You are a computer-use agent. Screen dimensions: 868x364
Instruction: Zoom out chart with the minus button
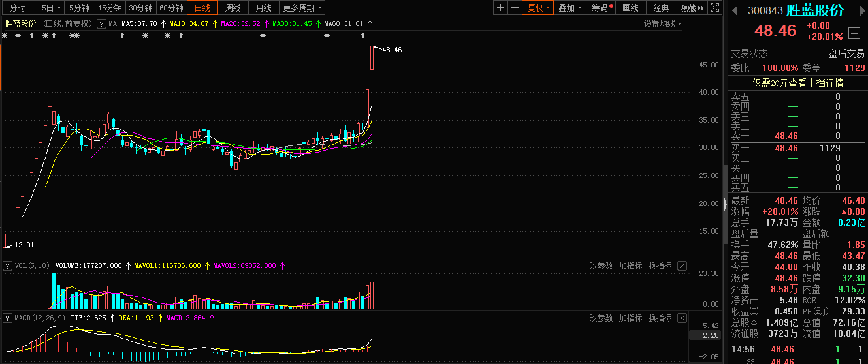click(515, 8)
